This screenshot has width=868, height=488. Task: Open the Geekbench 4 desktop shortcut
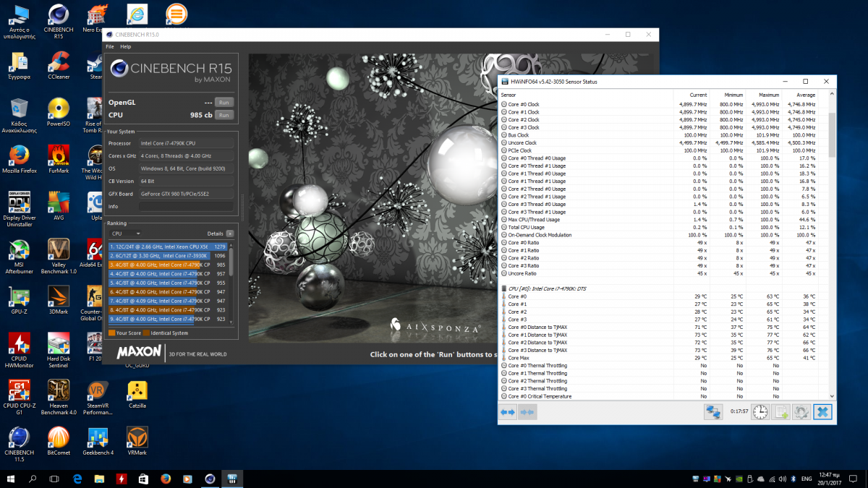coord(98,440)
